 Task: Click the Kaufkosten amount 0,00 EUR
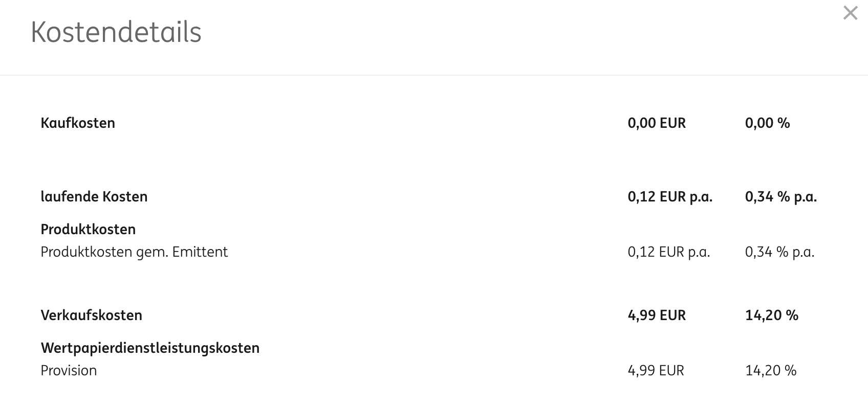pos(657,123)
